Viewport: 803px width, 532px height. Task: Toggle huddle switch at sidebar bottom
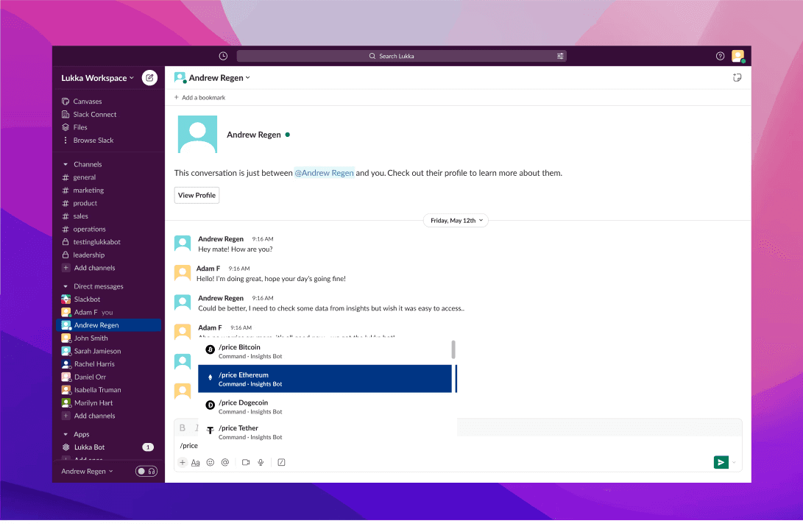(x=146, y=471)
